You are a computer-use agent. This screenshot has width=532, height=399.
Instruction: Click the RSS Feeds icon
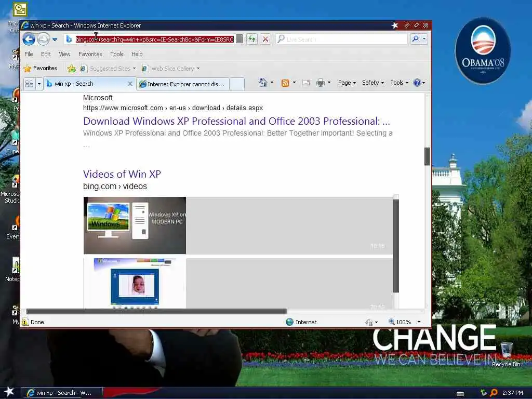point(285,83)
